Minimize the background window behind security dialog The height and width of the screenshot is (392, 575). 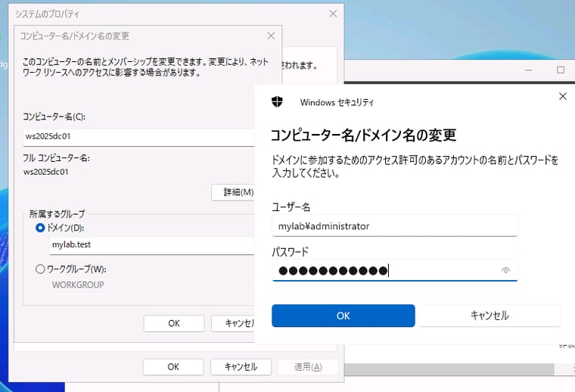[528, 70]
